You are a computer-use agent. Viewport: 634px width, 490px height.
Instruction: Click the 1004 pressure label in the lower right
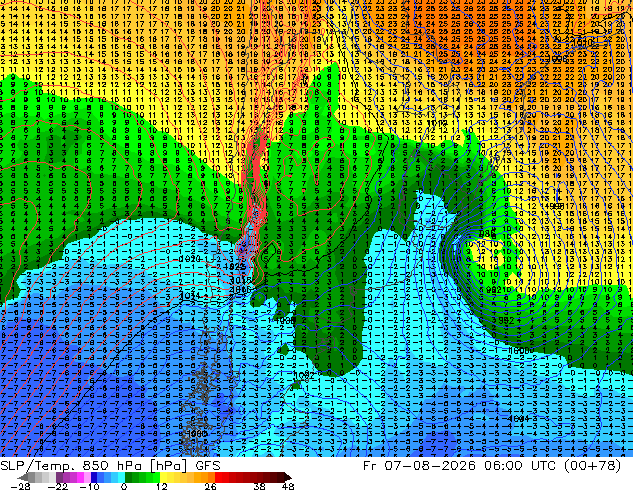[518, 418]
